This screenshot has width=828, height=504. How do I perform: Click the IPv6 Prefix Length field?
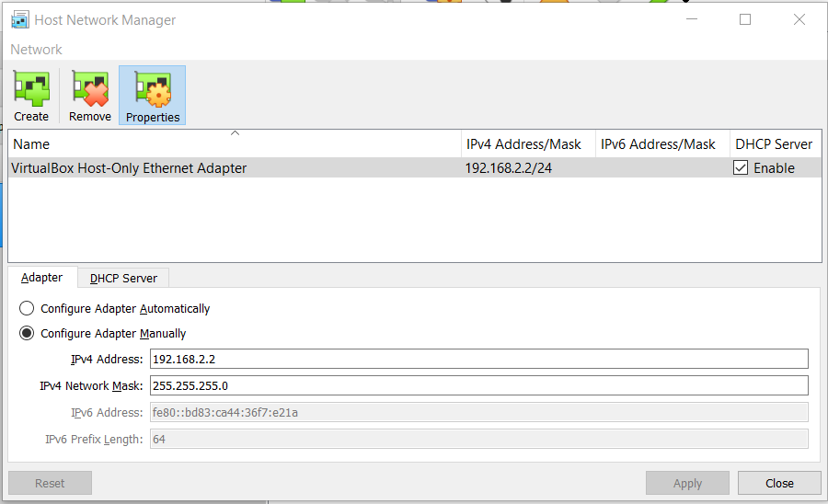click(479, 439)
